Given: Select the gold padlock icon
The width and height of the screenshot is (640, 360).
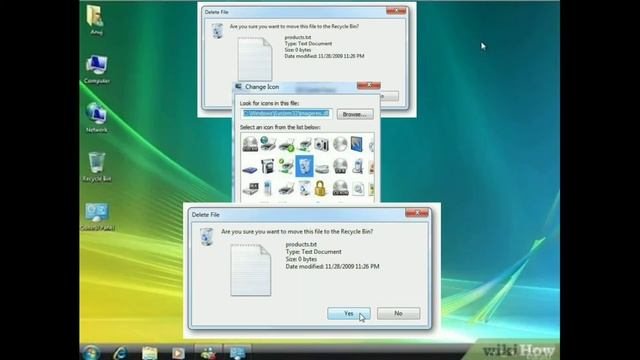Looking at the screenshot, I should pos(321,189).
